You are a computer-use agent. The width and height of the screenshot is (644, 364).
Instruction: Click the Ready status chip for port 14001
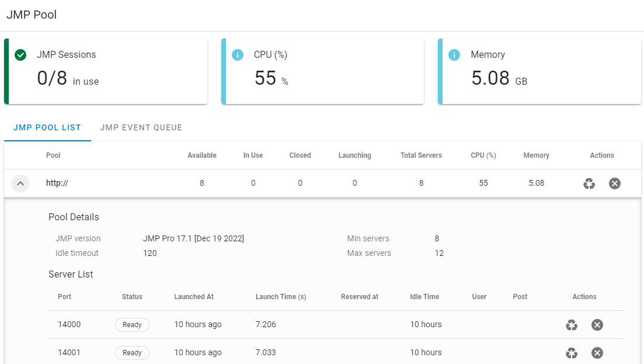coord(132,353)
